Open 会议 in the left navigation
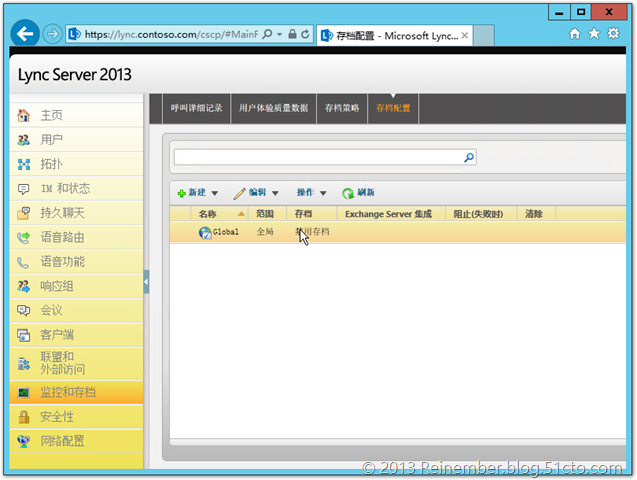The width and height of the screenshot is (637, 480). pos(52,310)
